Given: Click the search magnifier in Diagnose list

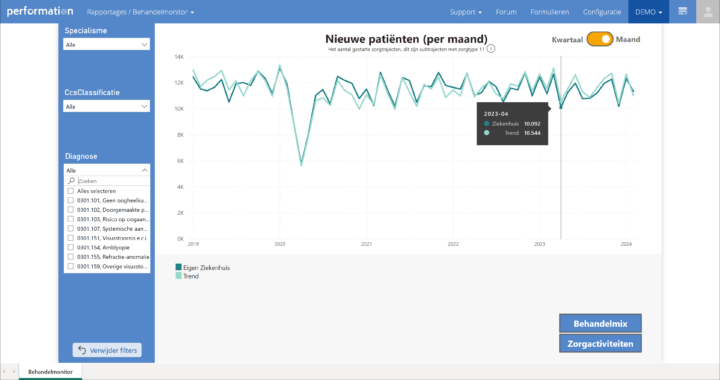Looking at the screenshot, I should tap(71, 181).
